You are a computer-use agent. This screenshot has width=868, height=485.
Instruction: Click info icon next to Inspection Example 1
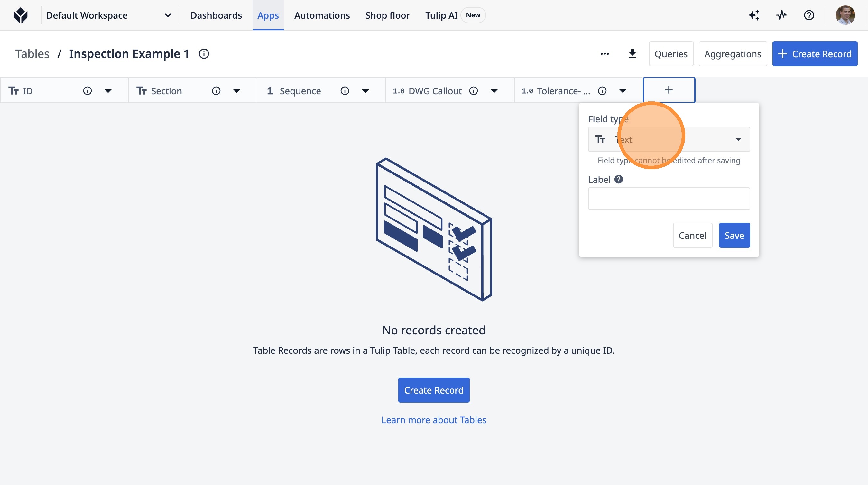point(204,54)
